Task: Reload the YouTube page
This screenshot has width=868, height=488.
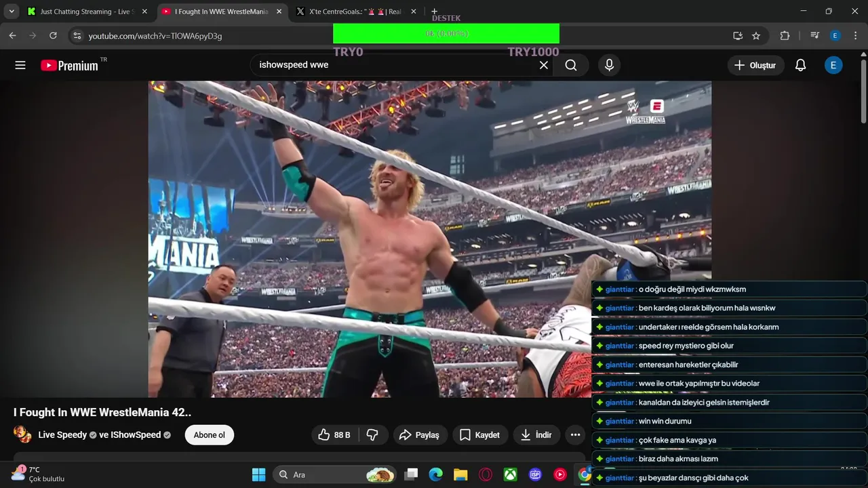Action: pyautogui.click(x=53, y=35)
